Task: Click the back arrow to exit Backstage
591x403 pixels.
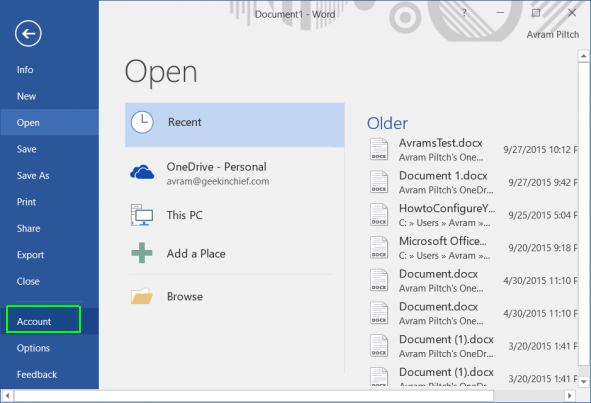Action: pos(28,34)
